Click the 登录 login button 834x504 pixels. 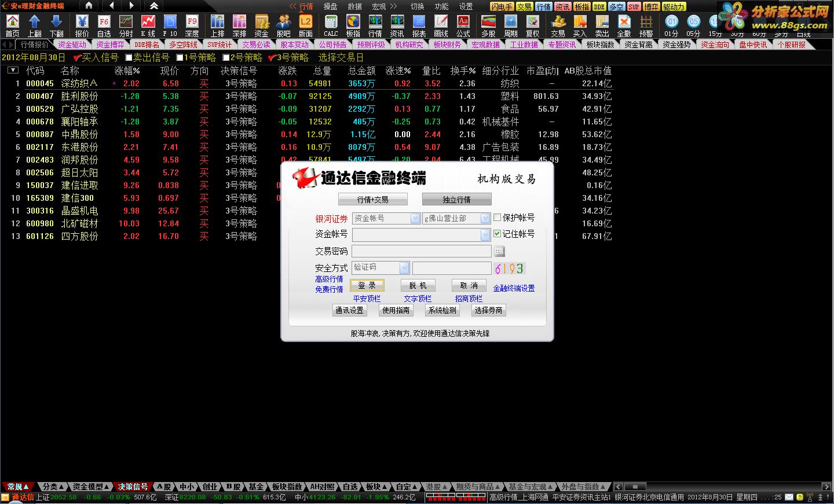point(367,285)
